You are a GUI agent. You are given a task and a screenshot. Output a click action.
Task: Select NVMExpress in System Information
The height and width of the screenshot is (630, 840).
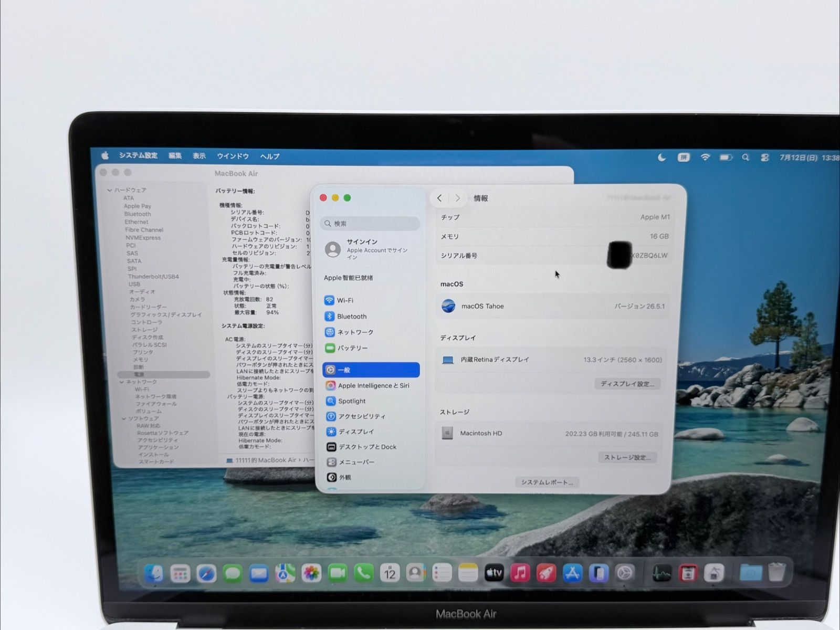coord(143,238)
